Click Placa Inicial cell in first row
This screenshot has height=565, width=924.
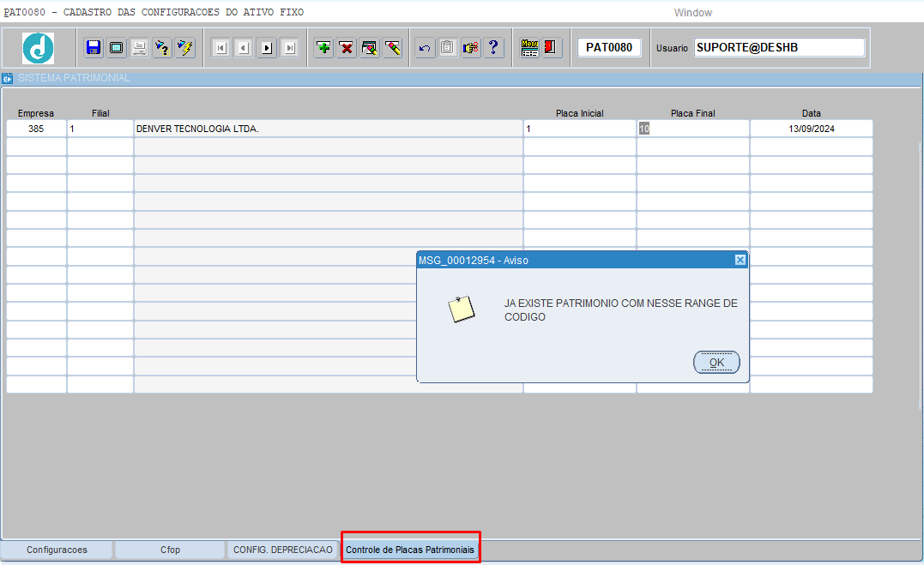580,129
